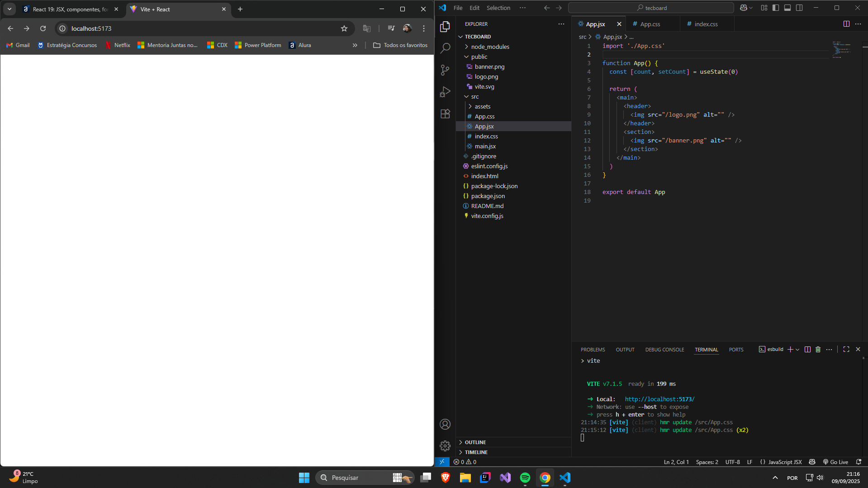Open the localhost:5173 link in terminal
The height and width of the screenshot is (488, 868).
[659, 399]
